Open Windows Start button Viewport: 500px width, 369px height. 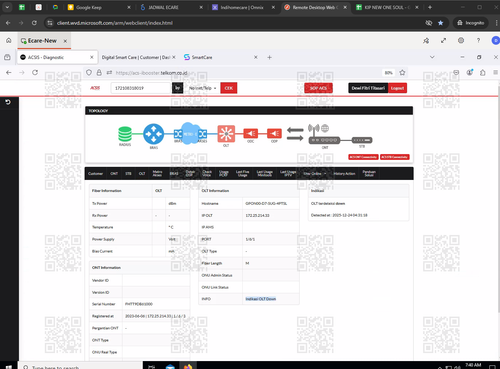[9, 366]
